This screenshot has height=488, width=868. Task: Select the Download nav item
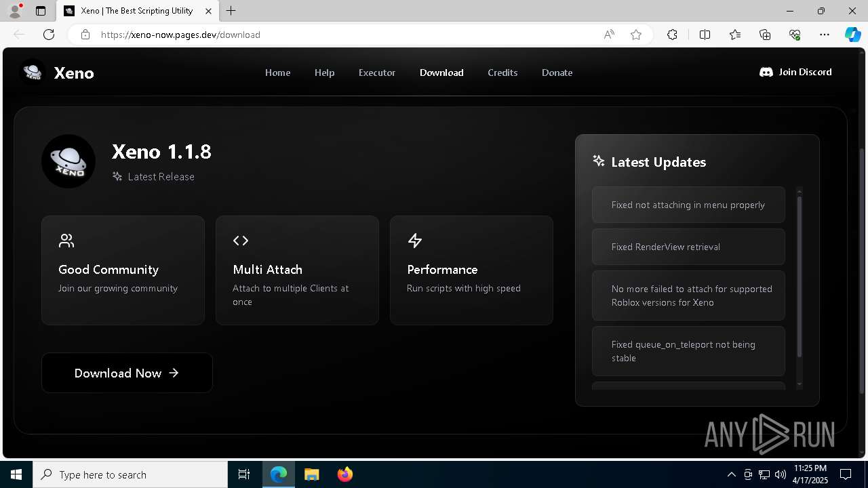tap(441, 73)
